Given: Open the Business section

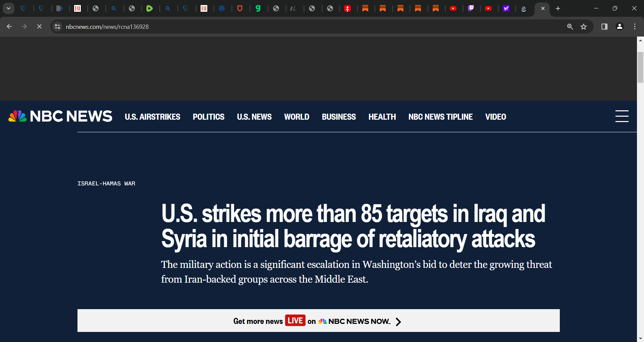Looking at the screenshot, I should pos(339,117).
